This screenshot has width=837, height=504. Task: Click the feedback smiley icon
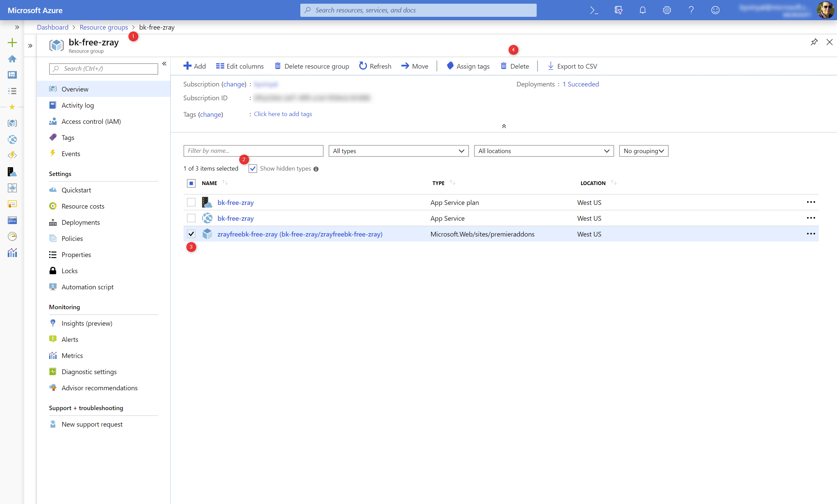click(x=715, y=10)
